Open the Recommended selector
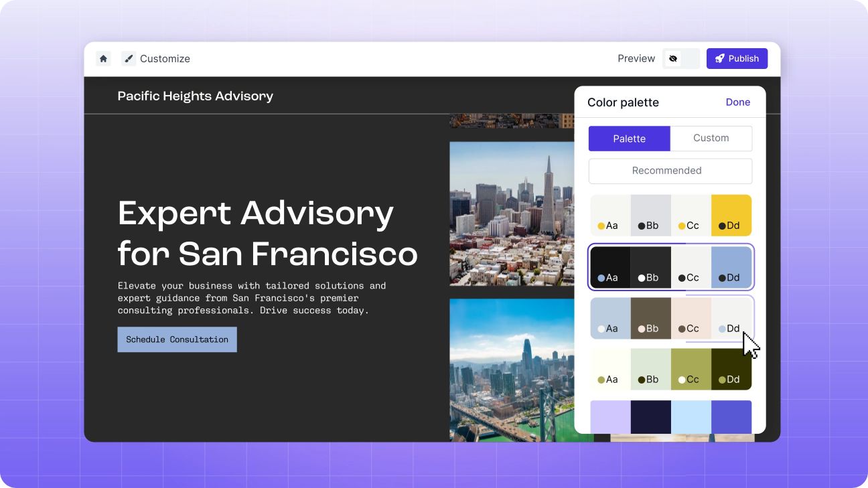This screenshot has height=488, width=868. click(670, 171)
